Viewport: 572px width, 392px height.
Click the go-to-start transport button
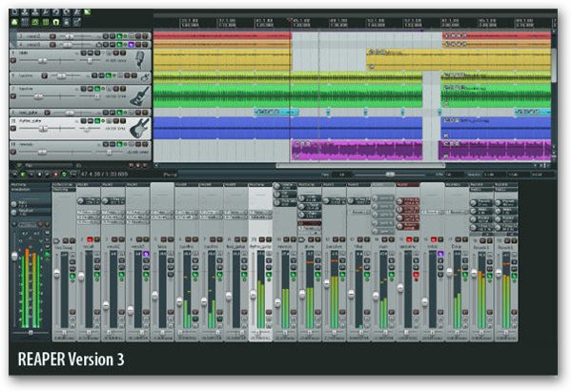tap(15, 175)
